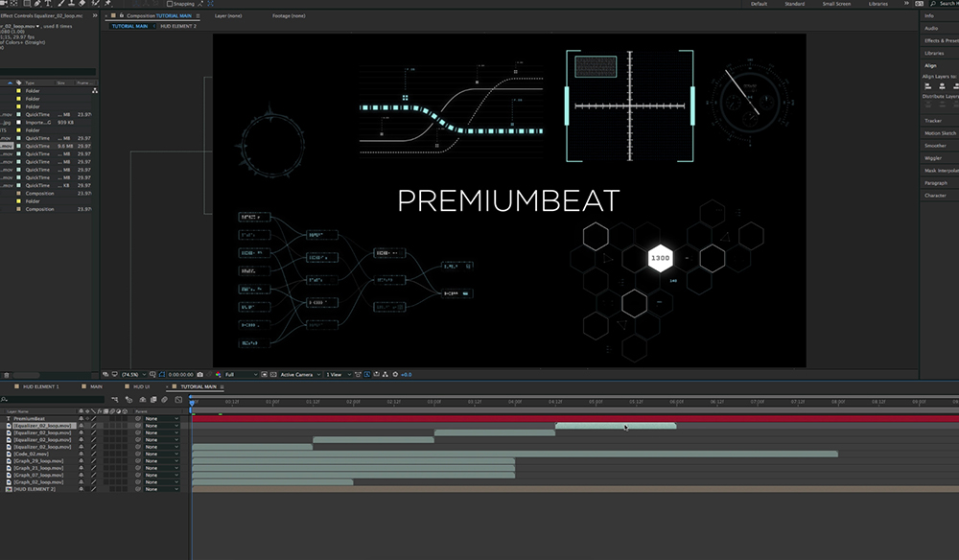This screenshot has height=560, width=959.
Task: Select the Horizontal Type tool
Action: [x=48, y=4]
